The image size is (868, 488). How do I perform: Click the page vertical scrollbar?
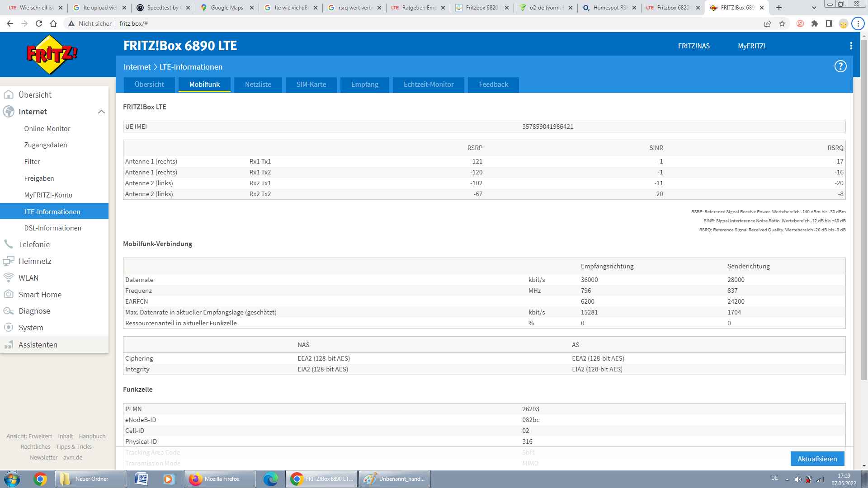tap(864, 210)
